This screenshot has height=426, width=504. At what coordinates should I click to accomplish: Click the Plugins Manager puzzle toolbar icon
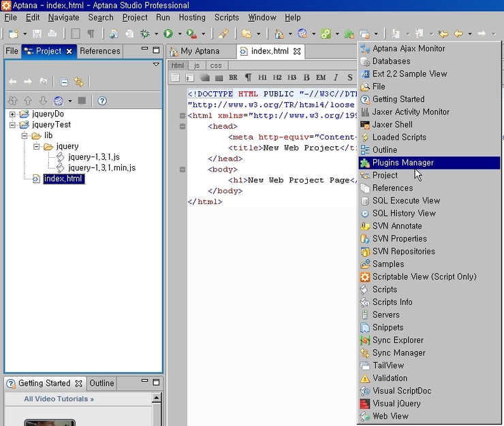coord(349,34)
